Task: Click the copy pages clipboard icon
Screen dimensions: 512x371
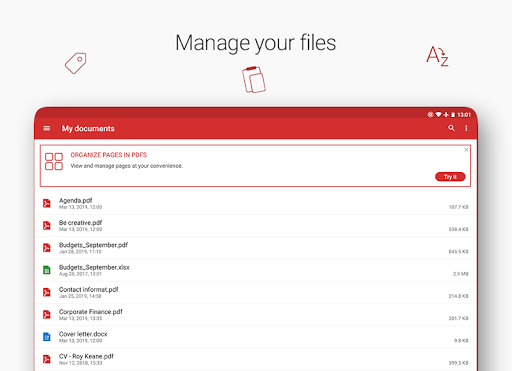Action: (x=254, y=80)
